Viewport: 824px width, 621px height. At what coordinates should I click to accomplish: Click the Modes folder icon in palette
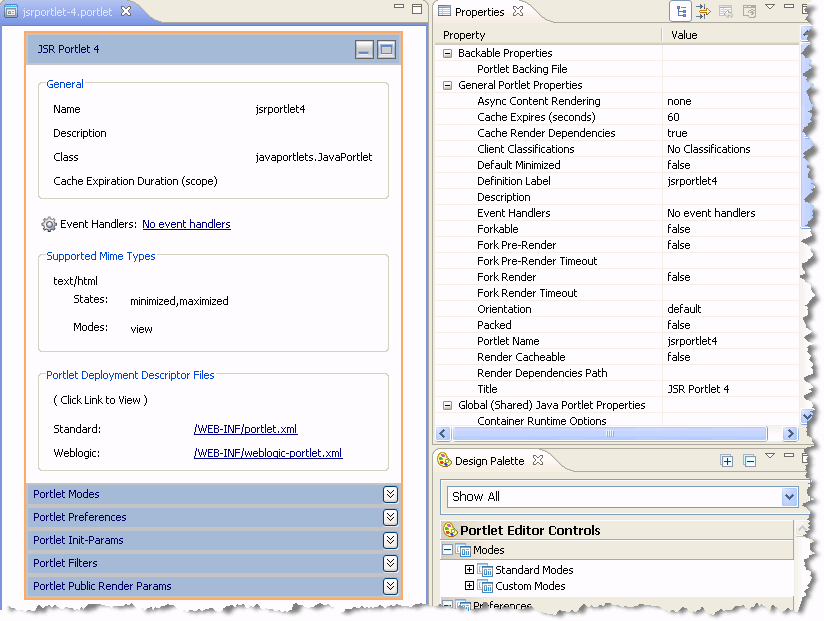(463, 550)
